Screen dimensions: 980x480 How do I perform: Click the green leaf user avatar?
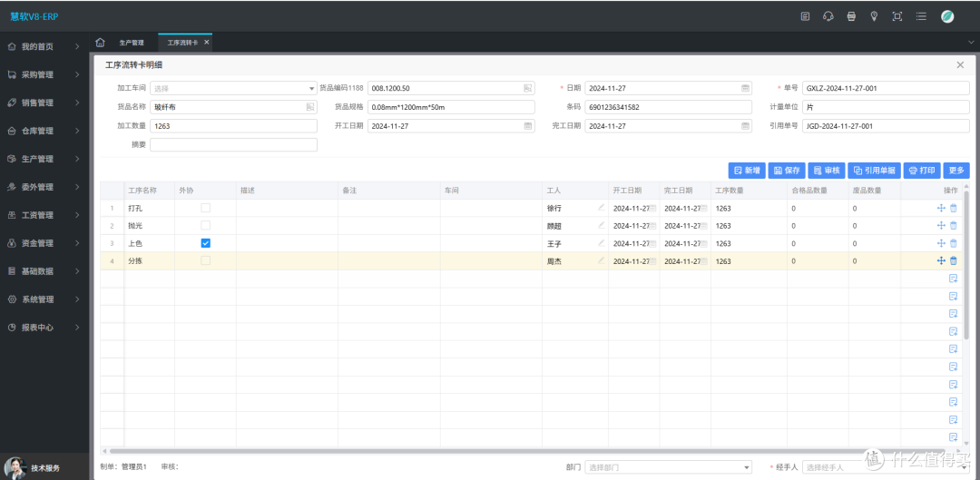pos(947,17)
